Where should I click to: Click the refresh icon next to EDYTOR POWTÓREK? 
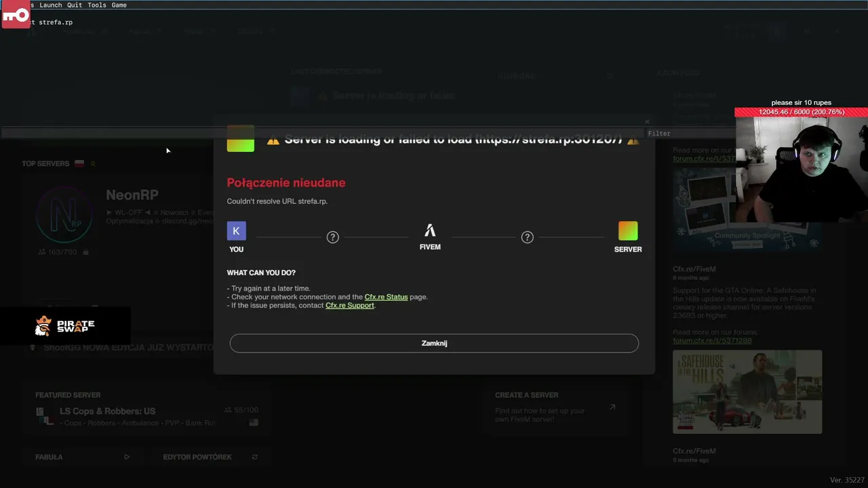[255, 457]
